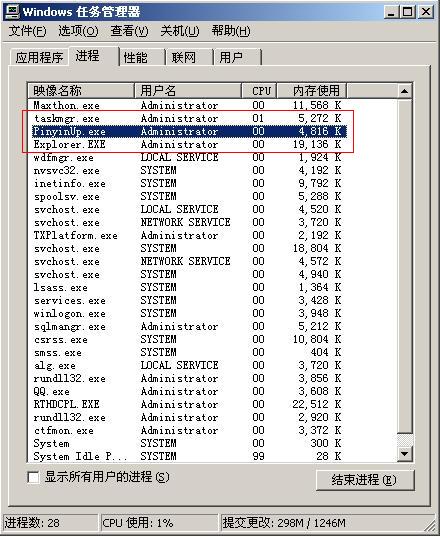This screenshot has height=537, width=440.
Task: Select the lsass.exe process row
Action: pyautogui.click(x=187, y=287)
